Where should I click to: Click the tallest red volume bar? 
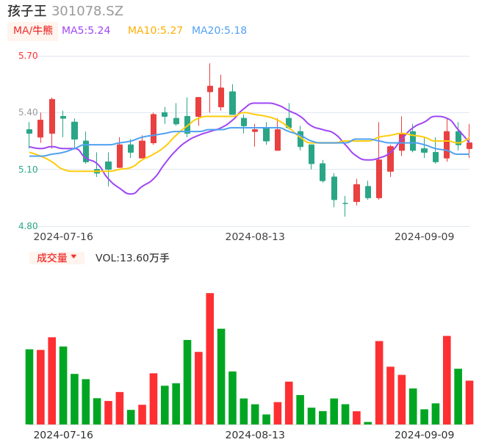click(x=209, y=358)
